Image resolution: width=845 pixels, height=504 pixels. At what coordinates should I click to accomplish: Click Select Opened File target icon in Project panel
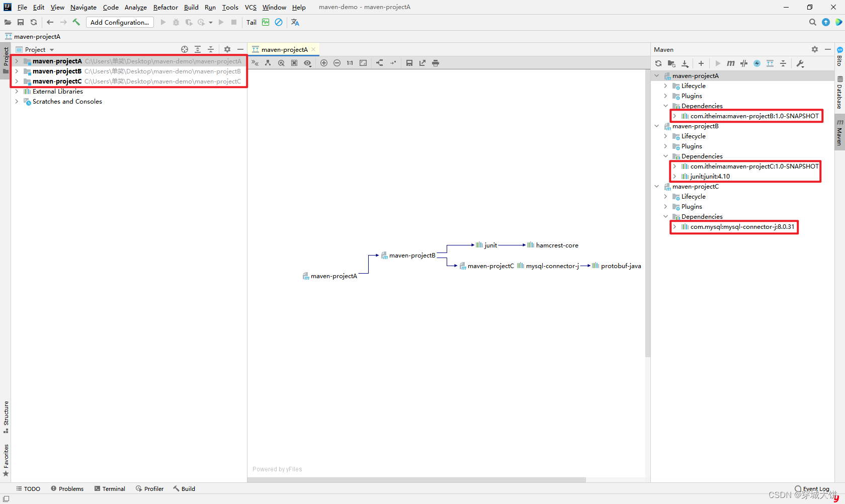click(x=185, y=49)
